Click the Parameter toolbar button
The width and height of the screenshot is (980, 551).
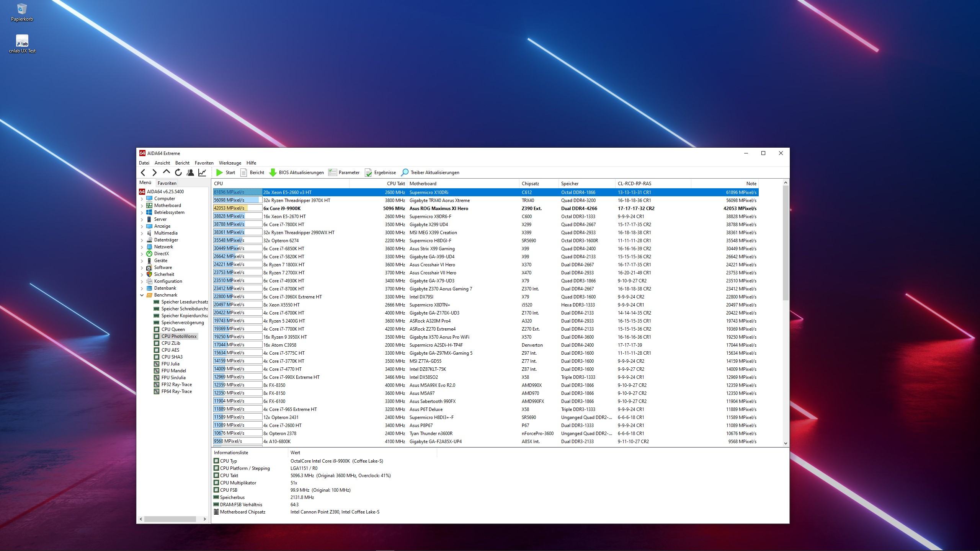(344, 173)
